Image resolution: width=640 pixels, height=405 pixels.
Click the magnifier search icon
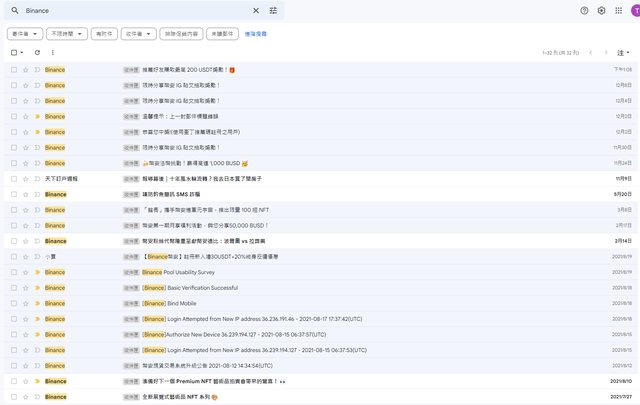click(15, 10)
